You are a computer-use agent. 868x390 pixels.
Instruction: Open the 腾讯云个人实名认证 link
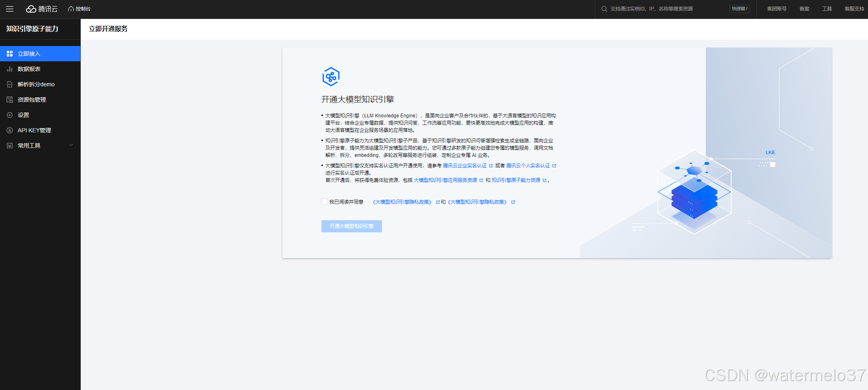(x=528, y=166)
